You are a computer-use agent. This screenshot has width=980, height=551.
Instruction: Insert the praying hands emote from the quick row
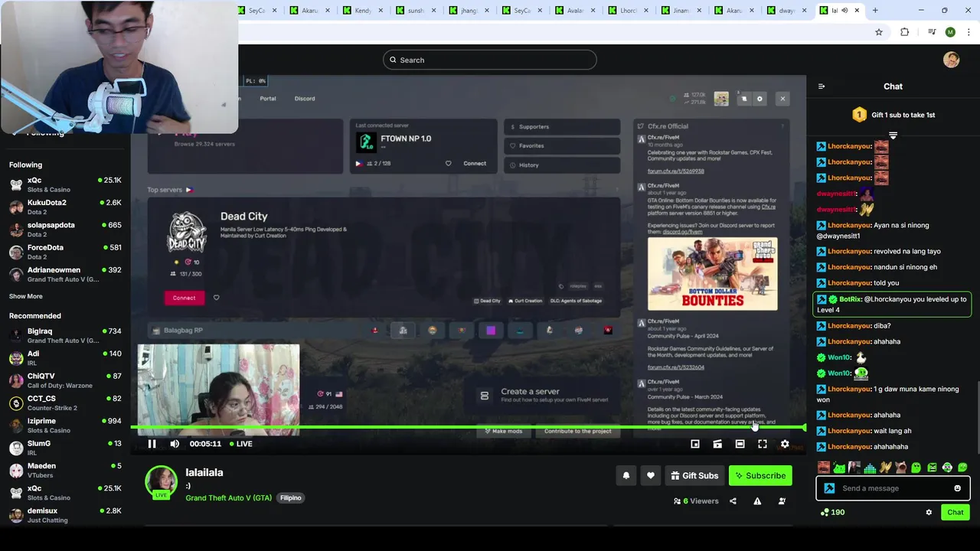click(886, 468)
